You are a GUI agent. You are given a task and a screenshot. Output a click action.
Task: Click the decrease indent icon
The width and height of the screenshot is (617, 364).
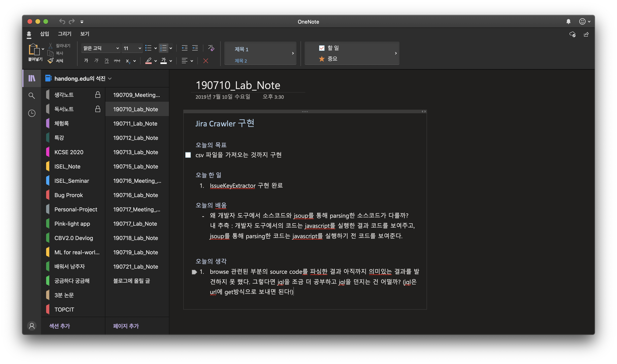point(184,48)
